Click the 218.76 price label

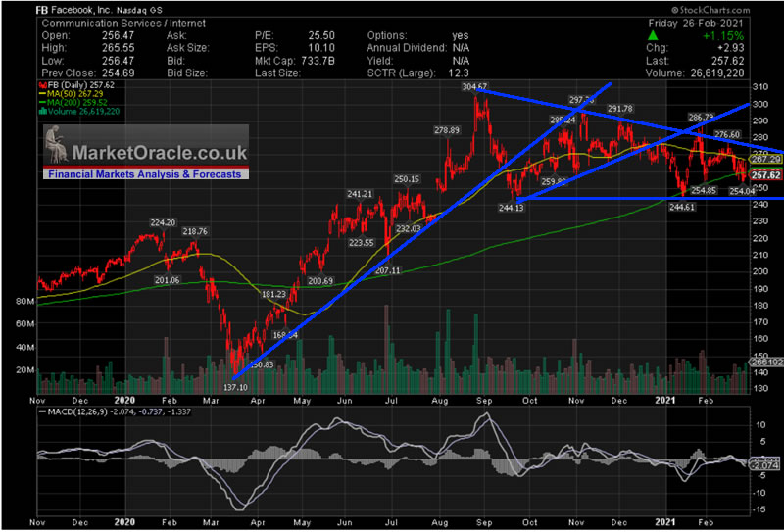pos(195,231)
